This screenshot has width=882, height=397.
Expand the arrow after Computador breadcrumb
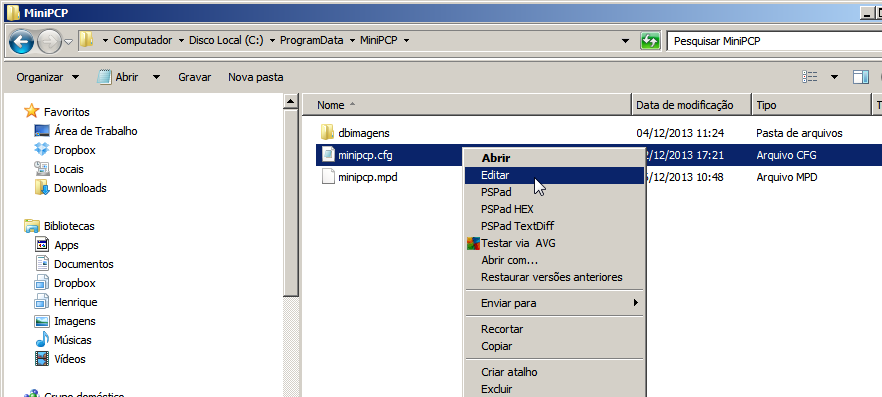(181, 40)
